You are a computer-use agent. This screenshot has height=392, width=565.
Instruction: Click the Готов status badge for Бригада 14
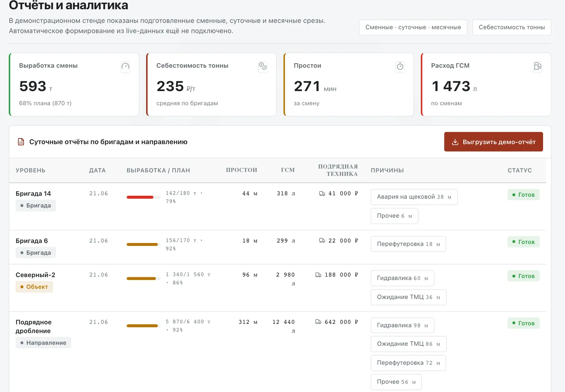point(523,195)
